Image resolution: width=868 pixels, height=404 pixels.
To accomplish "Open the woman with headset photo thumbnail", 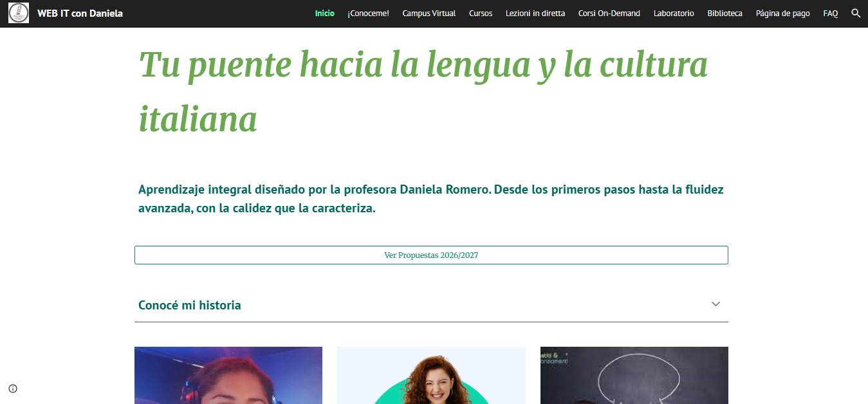I will [x=228, y=376].
